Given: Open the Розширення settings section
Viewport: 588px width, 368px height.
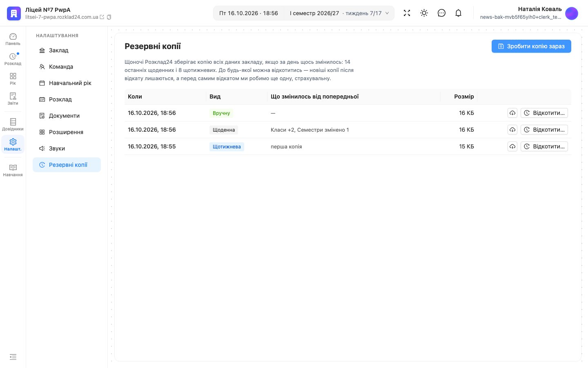Looking at the screenshot, I should tap(67, 132).
